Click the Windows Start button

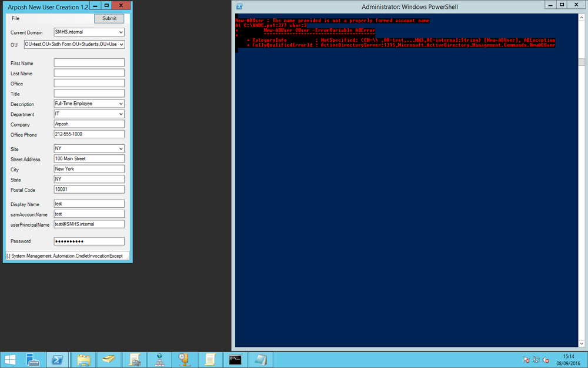(x=10, y=360)
